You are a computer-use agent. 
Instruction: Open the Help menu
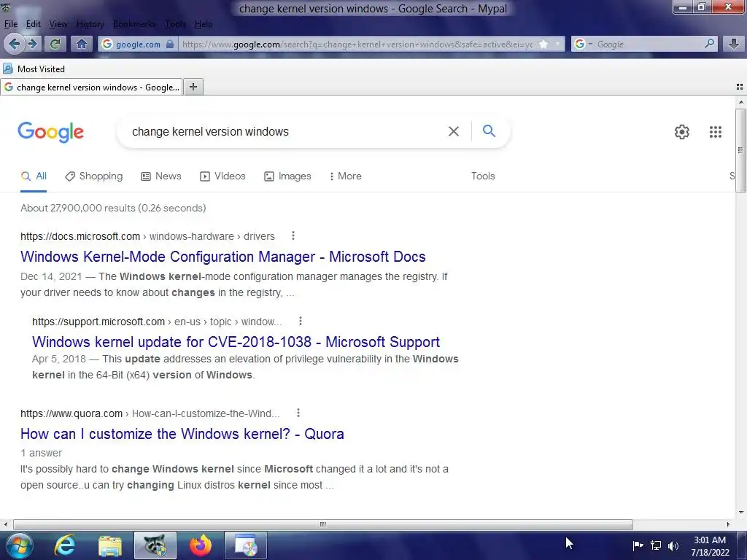(x=204, y=24)
